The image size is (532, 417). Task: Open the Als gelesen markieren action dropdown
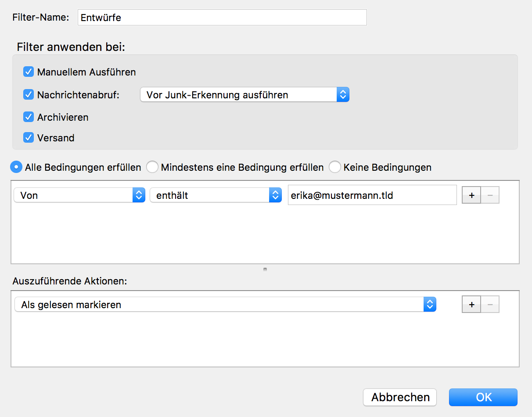click(225, 304)
